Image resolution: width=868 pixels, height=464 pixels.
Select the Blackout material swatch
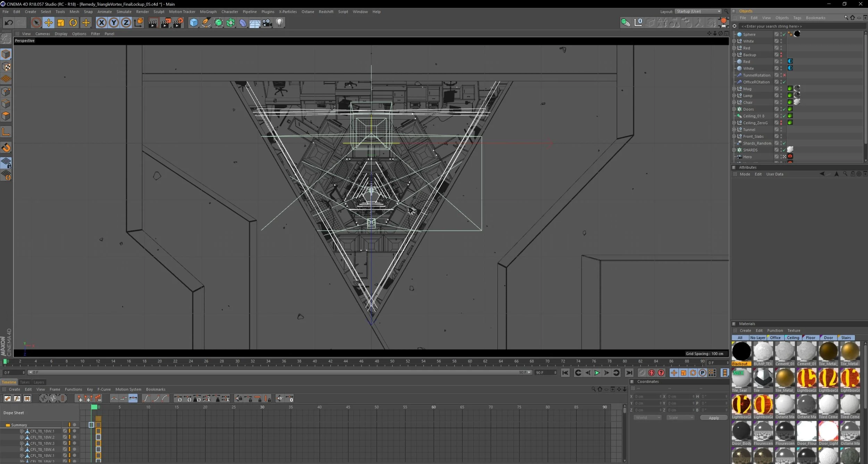coord(741,351)
